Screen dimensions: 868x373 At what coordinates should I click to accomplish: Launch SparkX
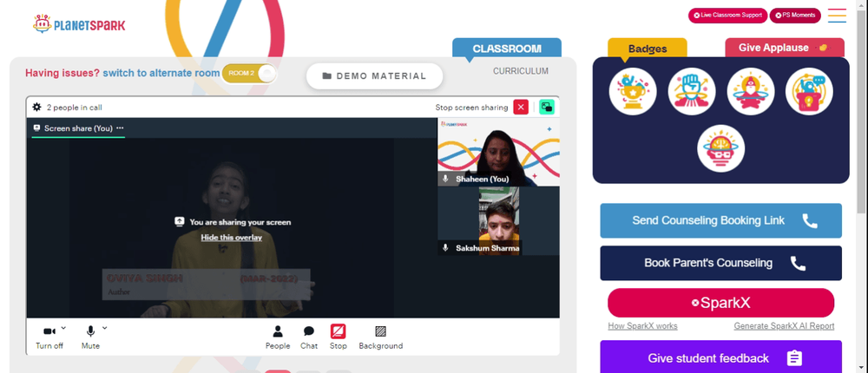[x=720, y=303]
